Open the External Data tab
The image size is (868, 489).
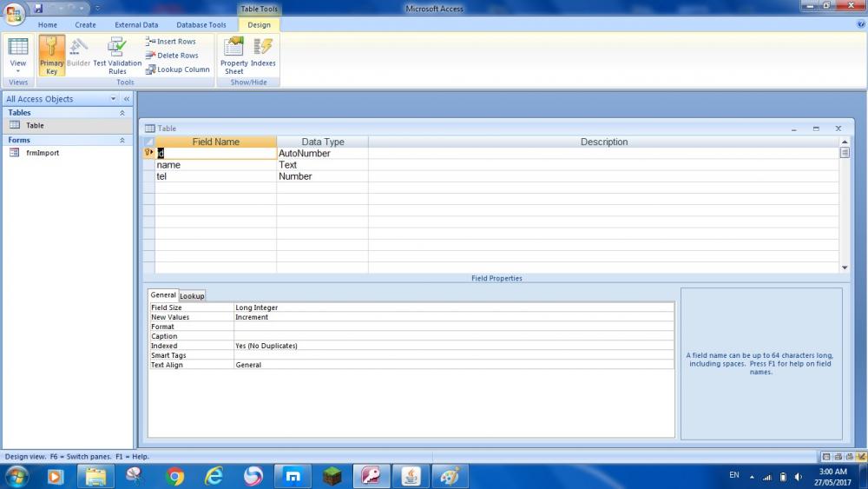pyautogui.click(x=136, y=25)
